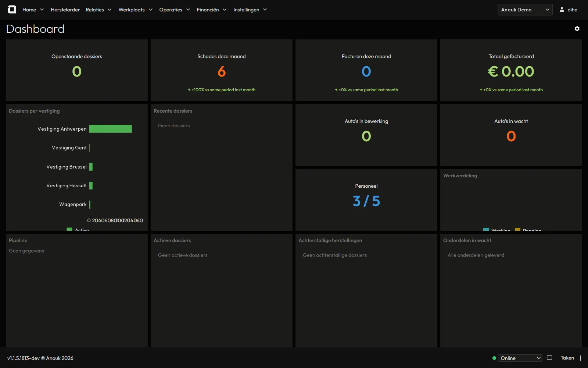
Task: Click the Vestiging Gent chart label
Action: coord(69,148)
